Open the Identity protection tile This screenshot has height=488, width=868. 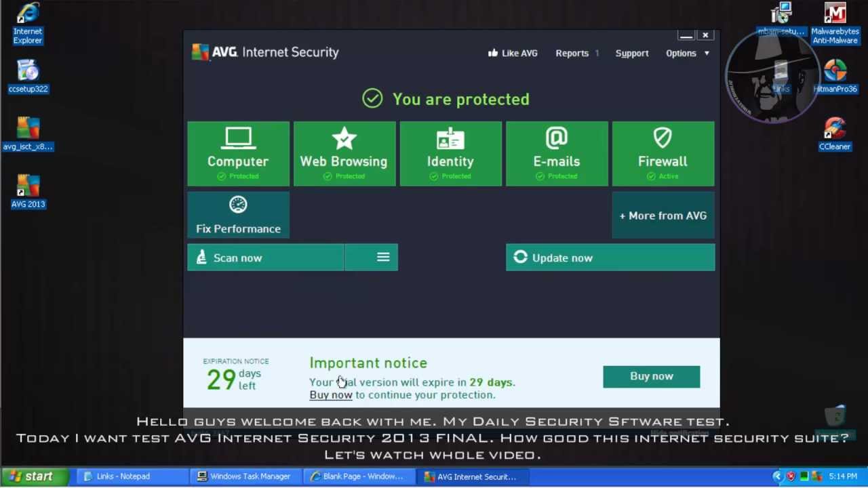pyautogui.click(x=450, y=153)
